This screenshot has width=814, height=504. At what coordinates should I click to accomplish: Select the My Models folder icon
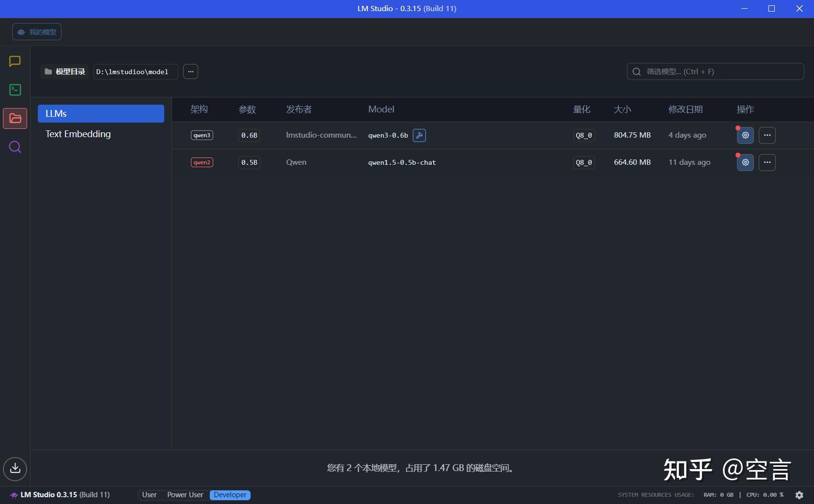(15, 118)
